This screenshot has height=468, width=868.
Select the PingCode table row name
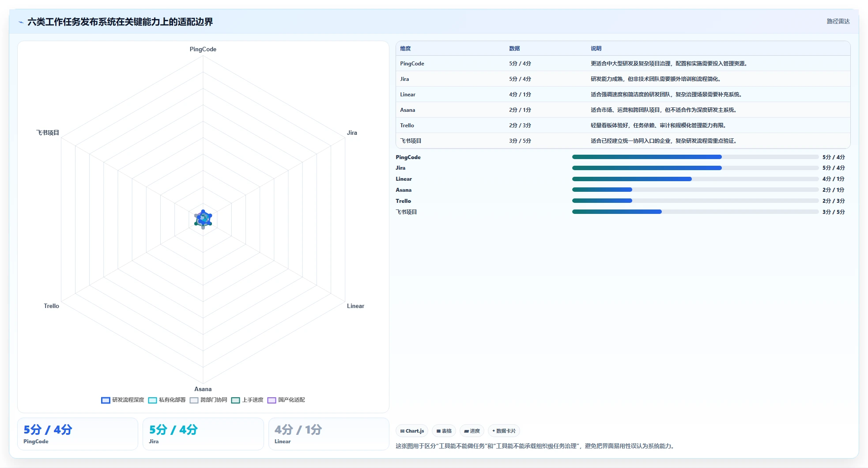[412, 64]
